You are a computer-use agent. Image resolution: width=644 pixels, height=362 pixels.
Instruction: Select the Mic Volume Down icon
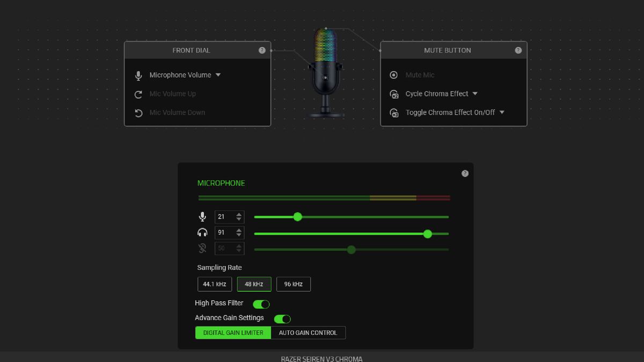pyautogui.click(x=138, y=112)
